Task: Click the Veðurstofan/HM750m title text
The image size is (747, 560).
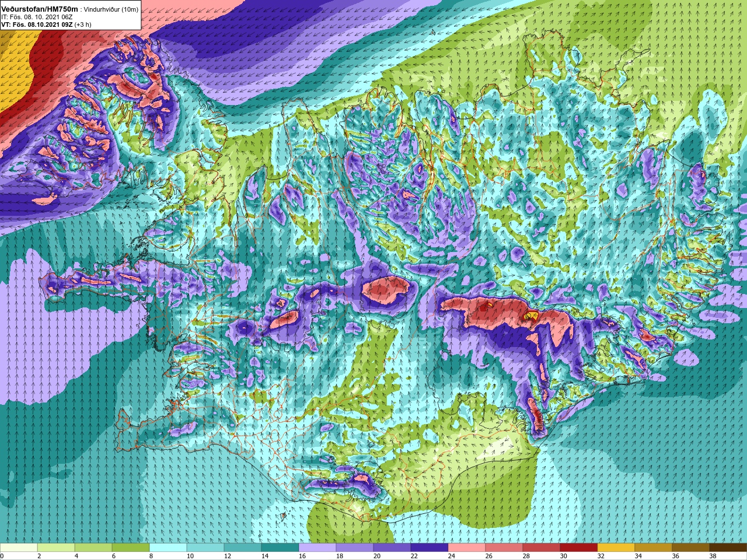Action: [x=39, y=9]
